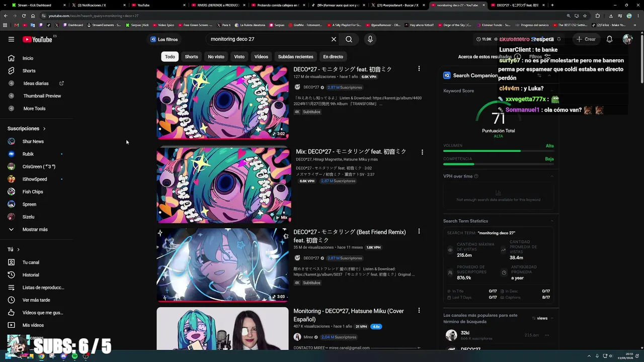
Task: Open IShowSpeed subscription channel
Action: point(35,179)
